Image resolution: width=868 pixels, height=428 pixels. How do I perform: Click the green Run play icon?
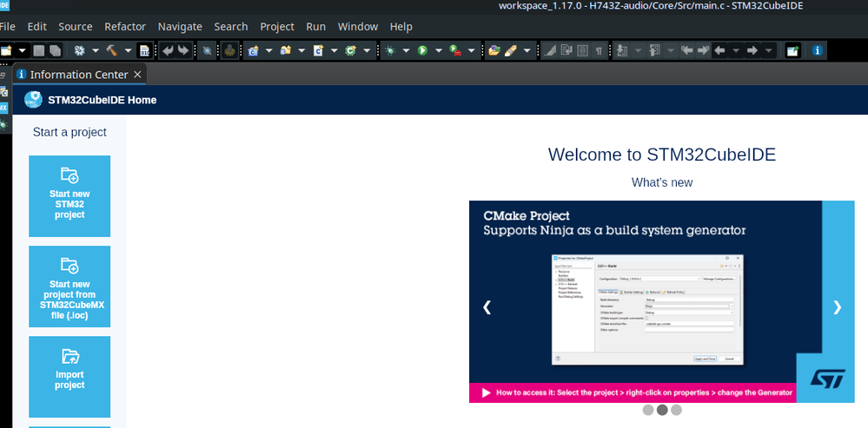point(422,51)
